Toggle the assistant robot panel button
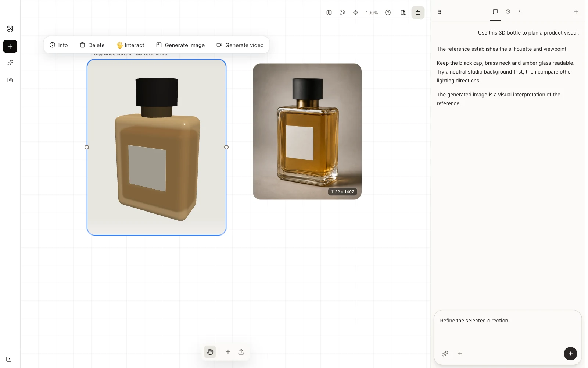The width and height of the screenshot is (588, 368). click(x=418, y=13)
